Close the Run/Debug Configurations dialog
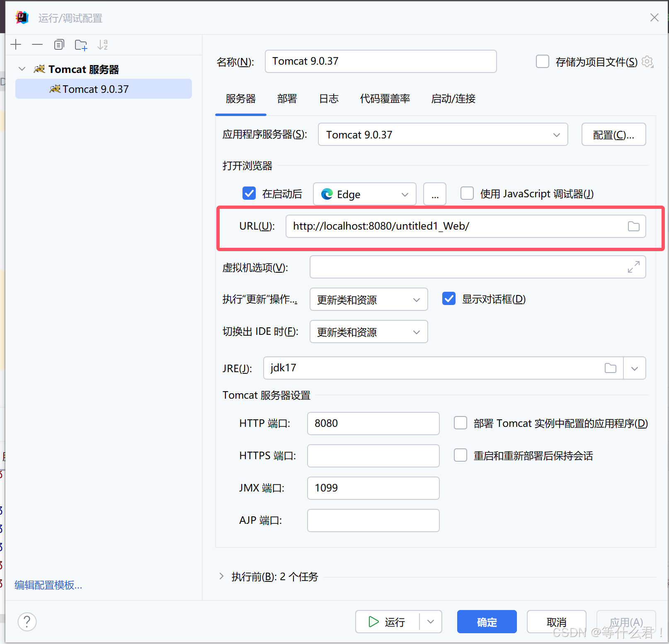Screen dimensions: 669x644 [x=654, y=17]
